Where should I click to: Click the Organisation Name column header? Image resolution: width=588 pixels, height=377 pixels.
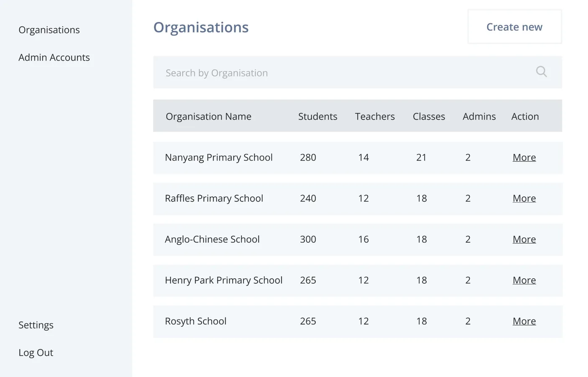pos(208,116)
